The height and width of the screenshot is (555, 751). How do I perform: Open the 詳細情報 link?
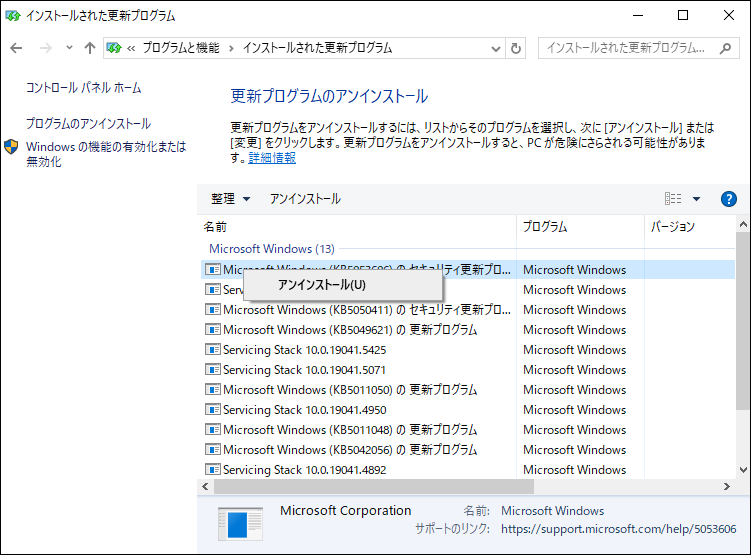tap(272, 158)
